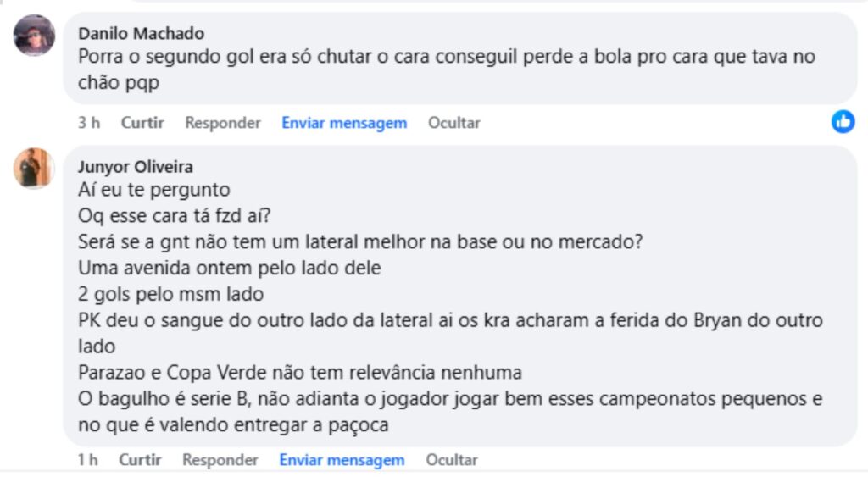Screen dimensions: 868x488
Task: Open the 3 h timestamp link
Action: [89, 123]
